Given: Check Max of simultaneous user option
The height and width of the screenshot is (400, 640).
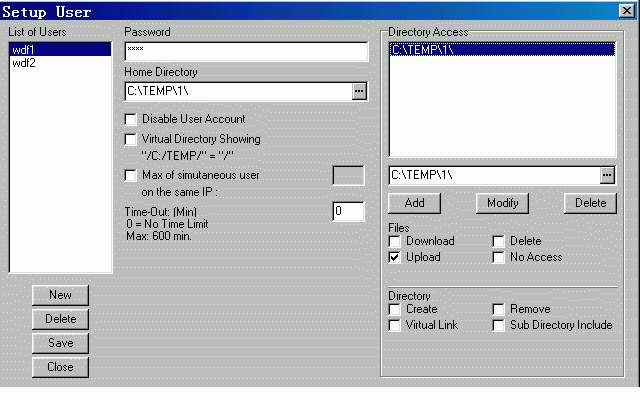Looking at the screenshot, I should coord(130,175).
